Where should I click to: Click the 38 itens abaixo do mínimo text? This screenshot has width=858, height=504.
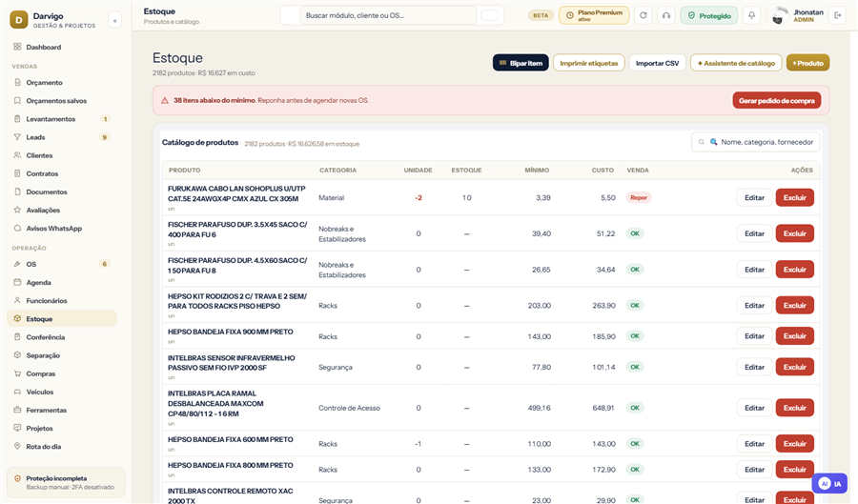point(214,101)
